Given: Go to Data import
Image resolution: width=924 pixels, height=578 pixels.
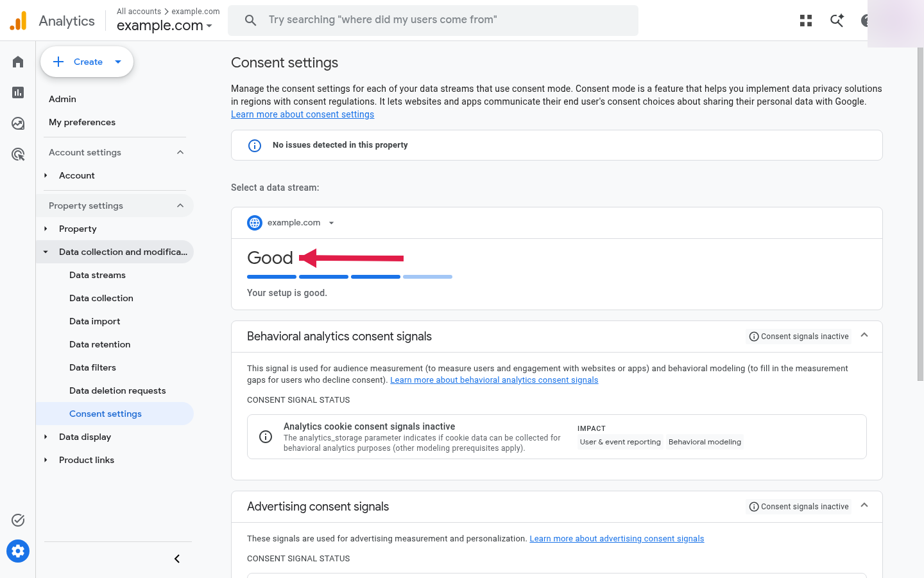Looking at the screenshot, I should coord(95,321).
